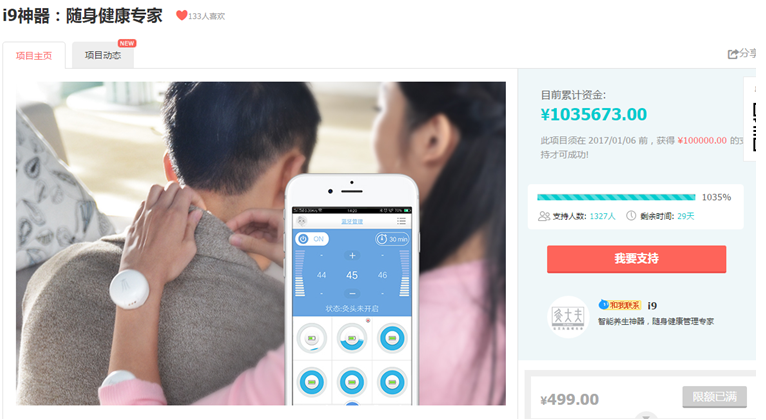Expand the arrow below ¥499.00 reward
Screen dimensions: 766x420
pos(646,416)
